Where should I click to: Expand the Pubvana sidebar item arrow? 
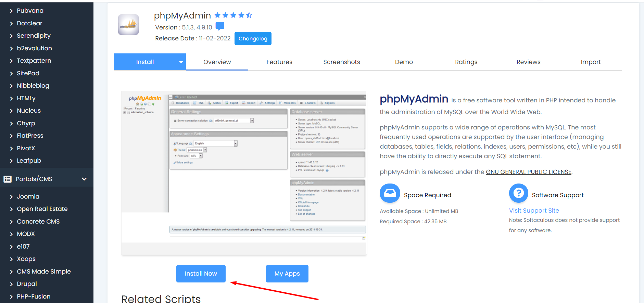tap(11, 11)
